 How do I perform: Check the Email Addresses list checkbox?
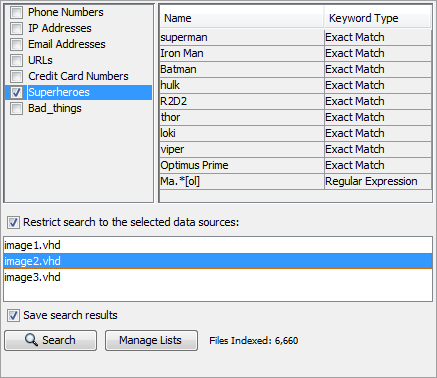(16, 44)
